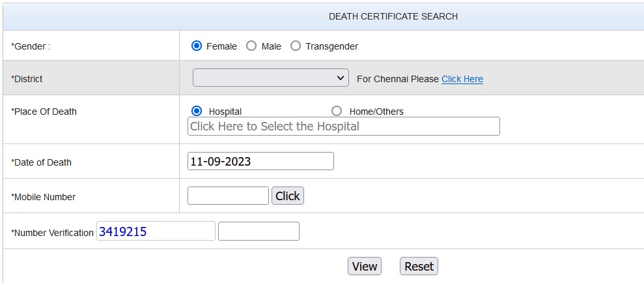The image size is (644, 283).
Task: Click the "*Number Verification" label
Action: 53,233
